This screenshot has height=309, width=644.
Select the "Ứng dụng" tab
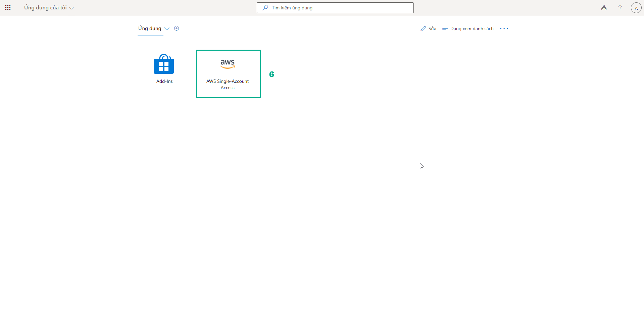click(150, 29)
